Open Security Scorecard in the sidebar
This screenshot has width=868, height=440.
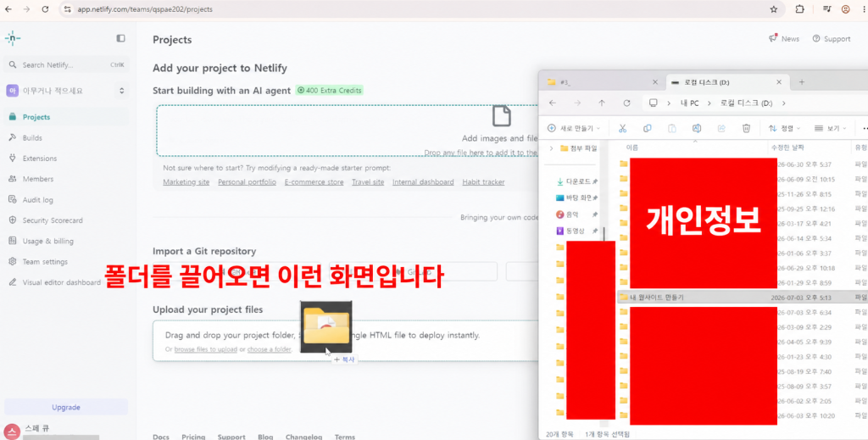(66, 220)
